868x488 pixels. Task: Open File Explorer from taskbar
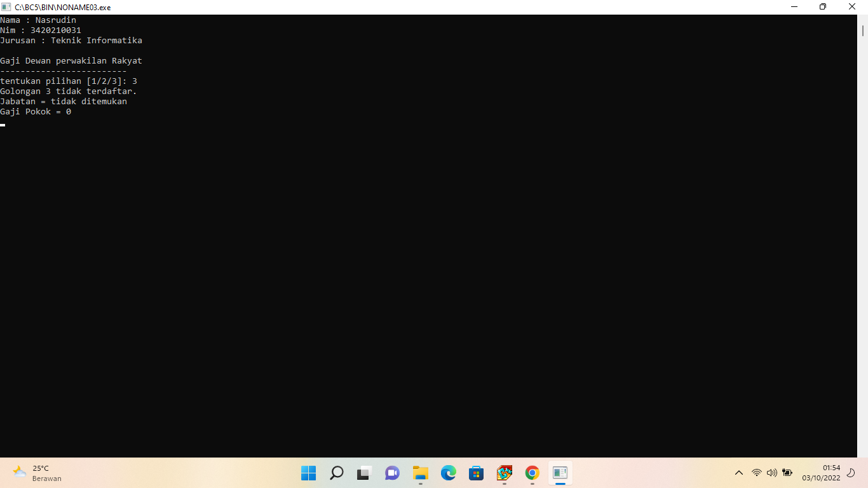(420, 473)
